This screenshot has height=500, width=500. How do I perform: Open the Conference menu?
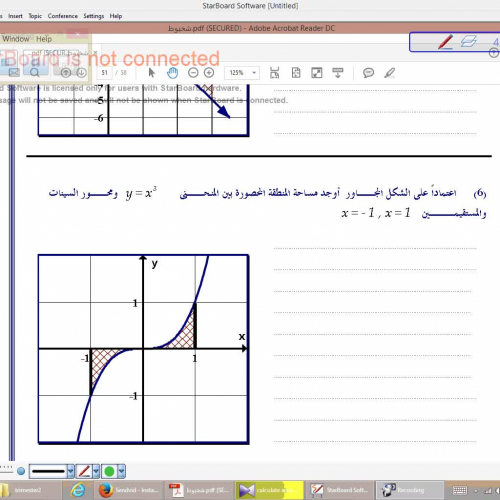[63, 16]
